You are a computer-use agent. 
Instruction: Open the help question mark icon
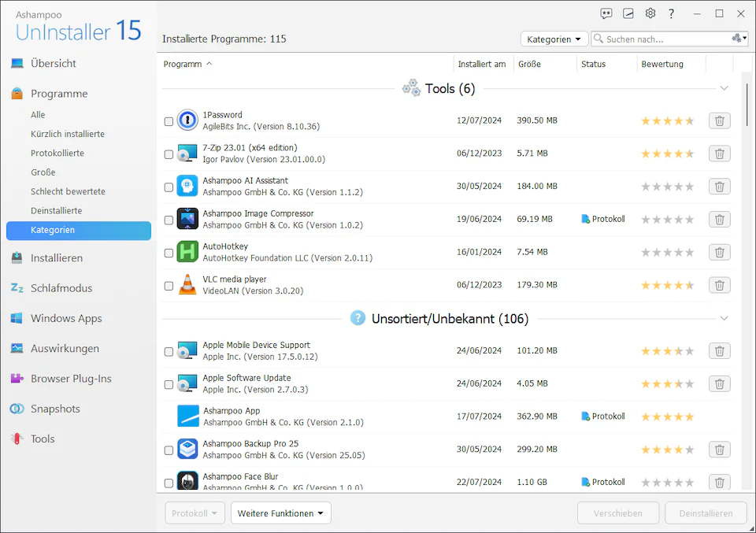pos(671,13)
